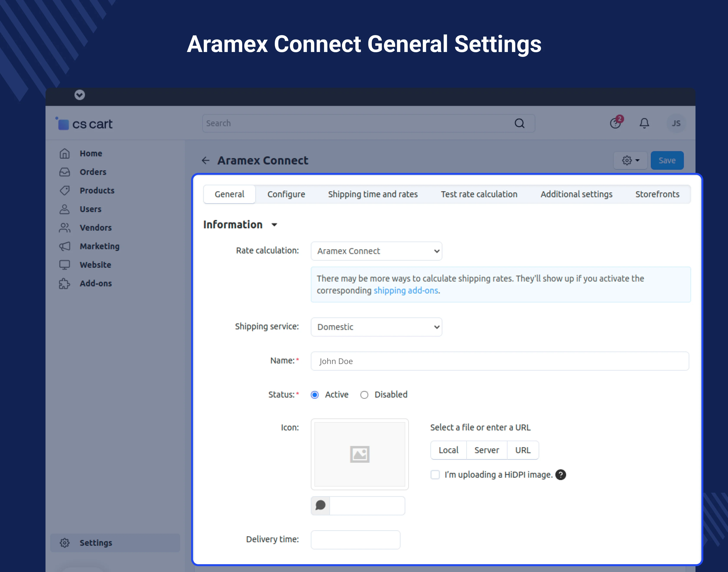Select the Disabled status radio button

point(364,395)
